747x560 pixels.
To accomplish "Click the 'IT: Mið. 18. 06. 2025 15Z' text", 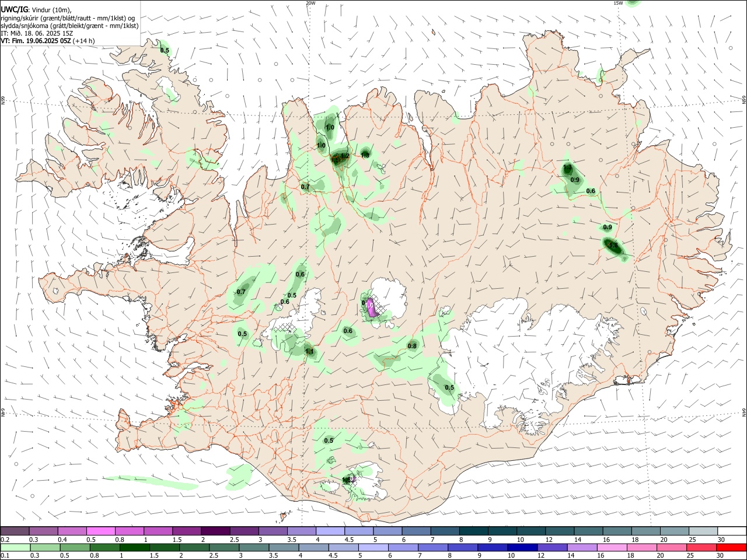I will pos(36,33).
